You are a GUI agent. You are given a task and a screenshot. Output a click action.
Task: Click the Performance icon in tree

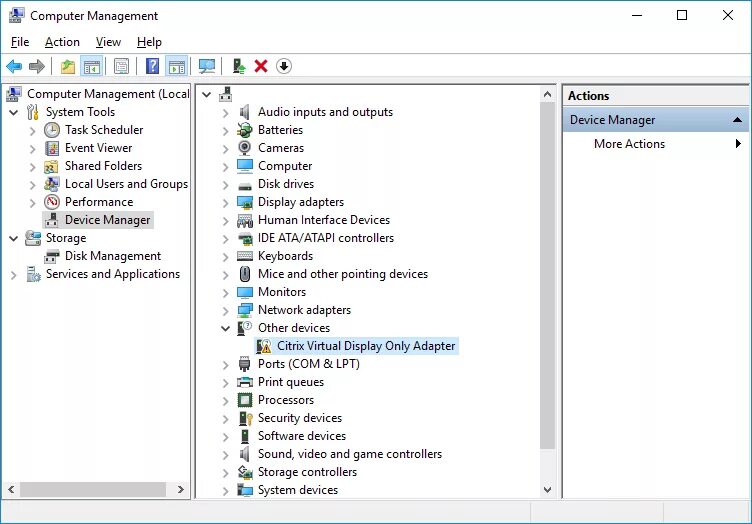(52, 202)
